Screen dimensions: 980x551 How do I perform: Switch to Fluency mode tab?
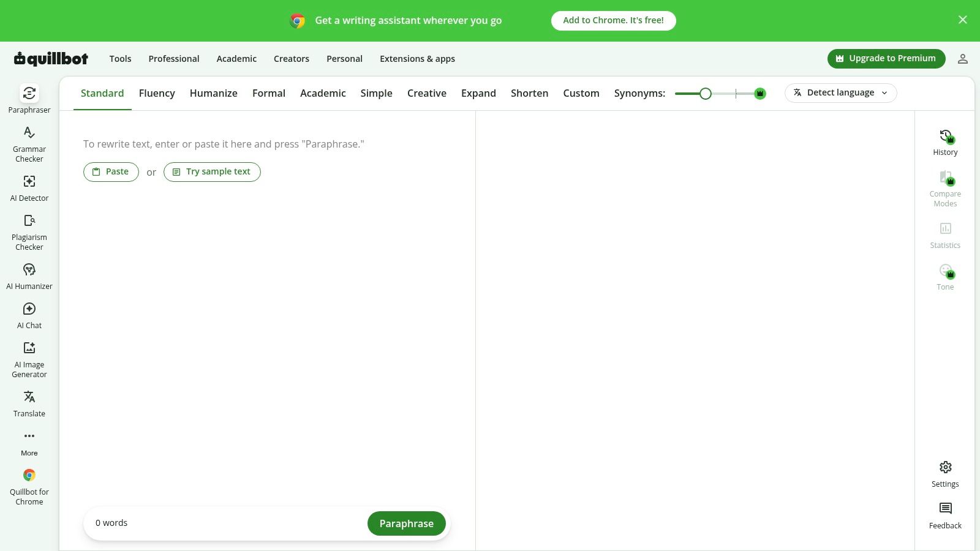[x=157, y=93]
